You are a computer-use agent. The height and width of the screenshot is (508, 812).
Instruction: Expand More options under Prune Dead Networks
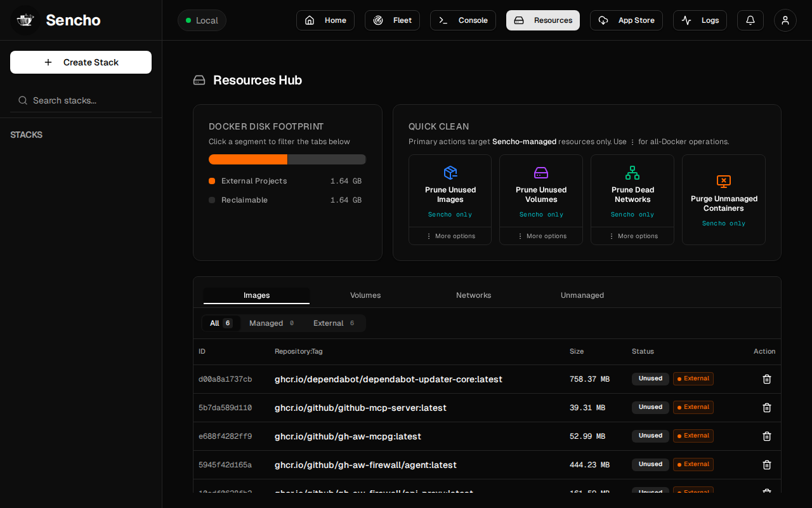[x=632, y=236]
